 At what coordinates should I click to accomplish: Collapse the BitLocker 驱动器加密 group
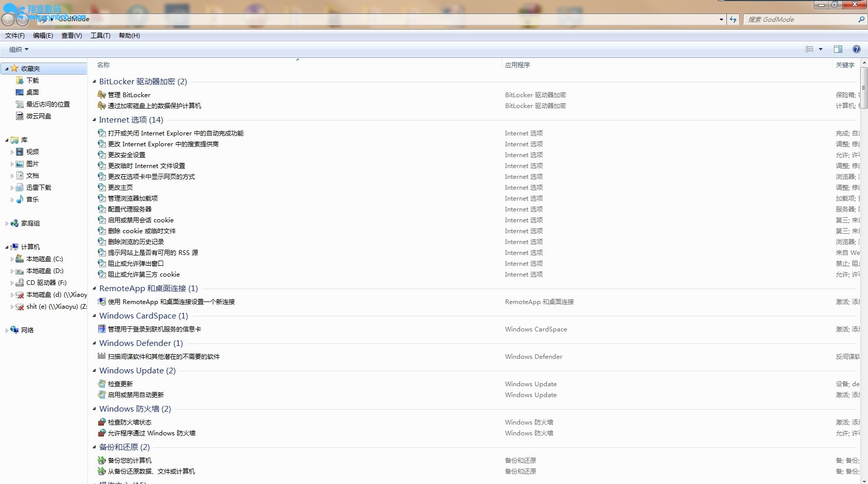click(94, 81)
